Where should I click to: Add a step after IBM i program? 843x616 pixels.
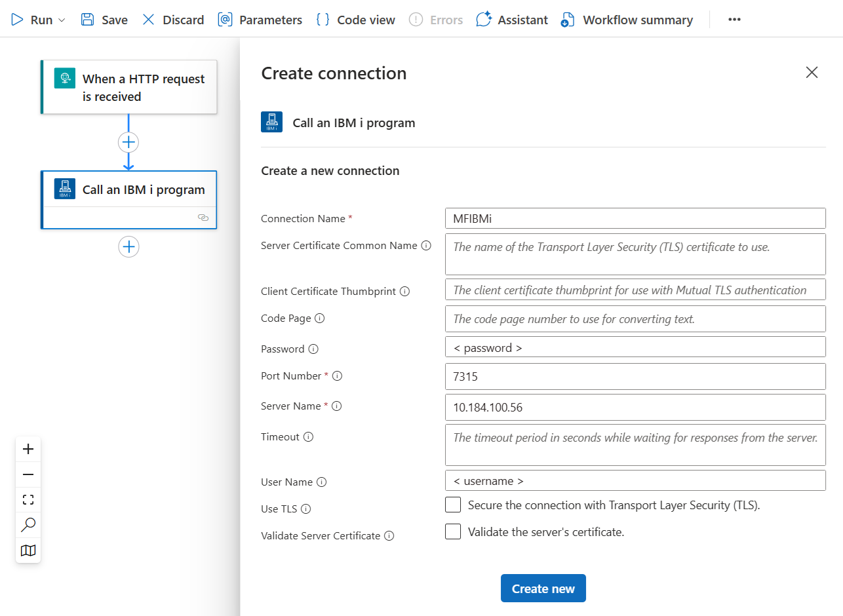click(x=128, y=246)
